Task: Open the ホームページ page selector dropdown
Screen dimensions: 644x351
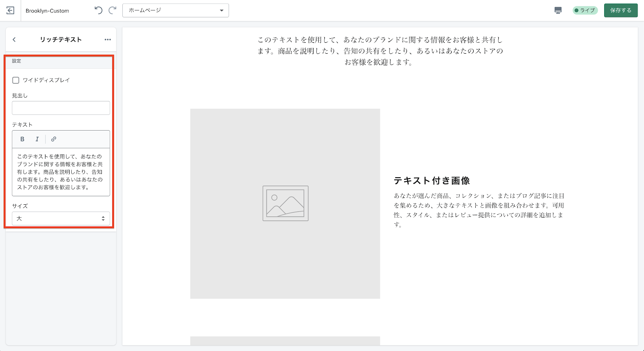Action: coord(175,10)
